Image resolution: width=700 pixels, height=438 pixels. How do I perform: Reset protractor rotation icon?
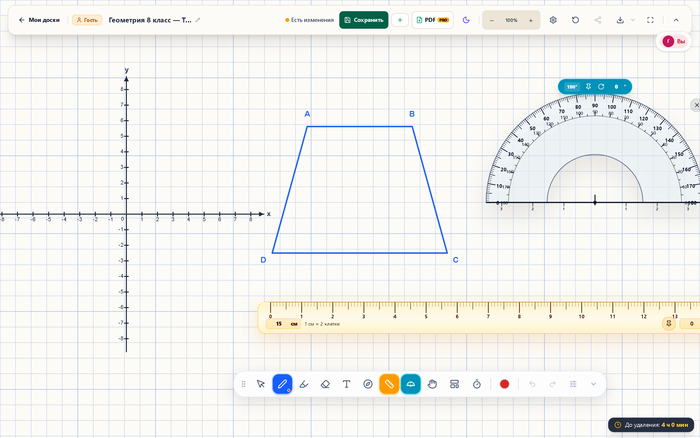pyautogui.click(x=601, y=87)
